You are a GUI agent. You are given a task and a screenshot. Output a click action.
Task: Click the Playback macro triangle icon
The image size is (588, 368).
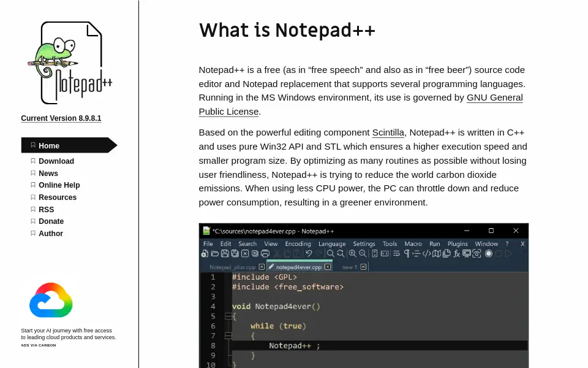[509, 253]
